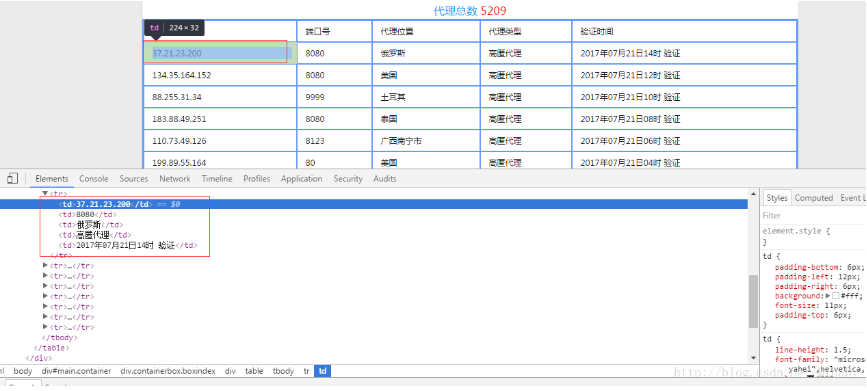Screen dimensions: 867x391
Task: Select the div#main.container breadcrumb
Action: point(76,371)
